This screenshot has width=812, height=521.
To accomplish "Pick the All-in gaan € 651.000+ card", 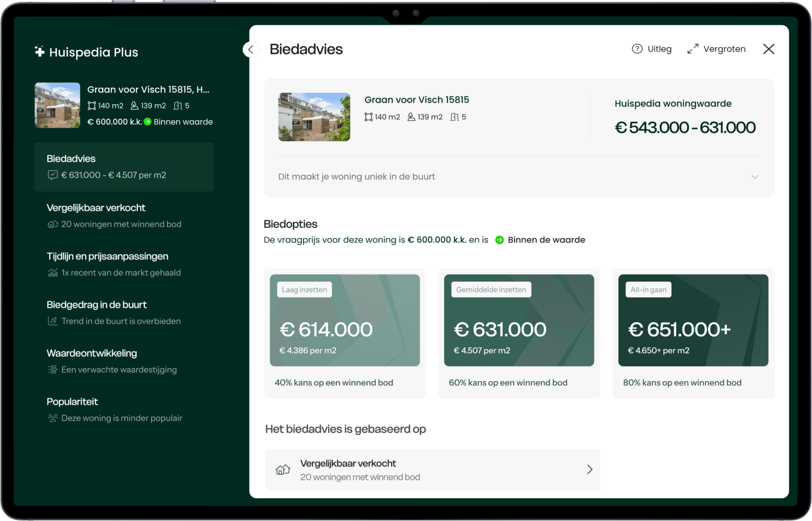I will pos(693,320).
